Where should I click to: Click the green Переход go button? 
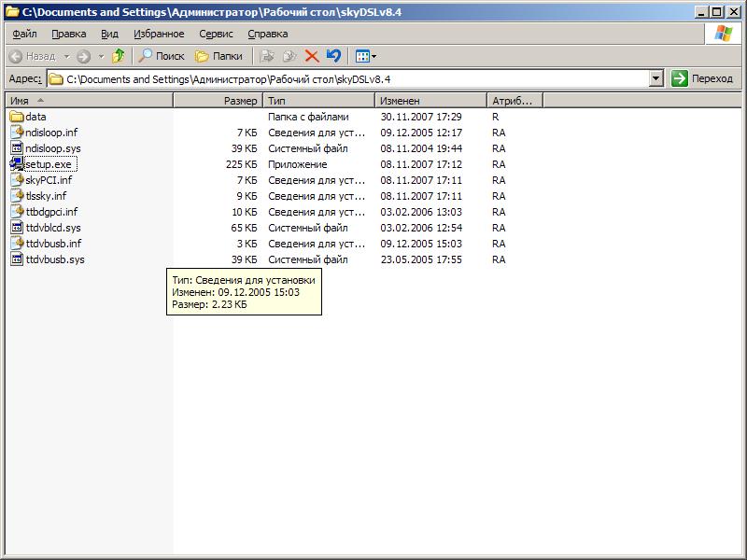702,78
